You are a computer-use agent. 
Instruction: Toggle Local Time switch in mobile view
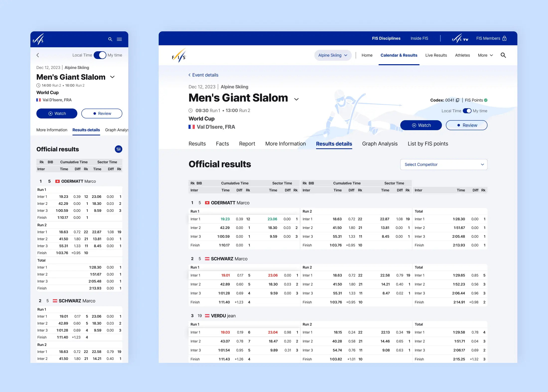(100, 55)
